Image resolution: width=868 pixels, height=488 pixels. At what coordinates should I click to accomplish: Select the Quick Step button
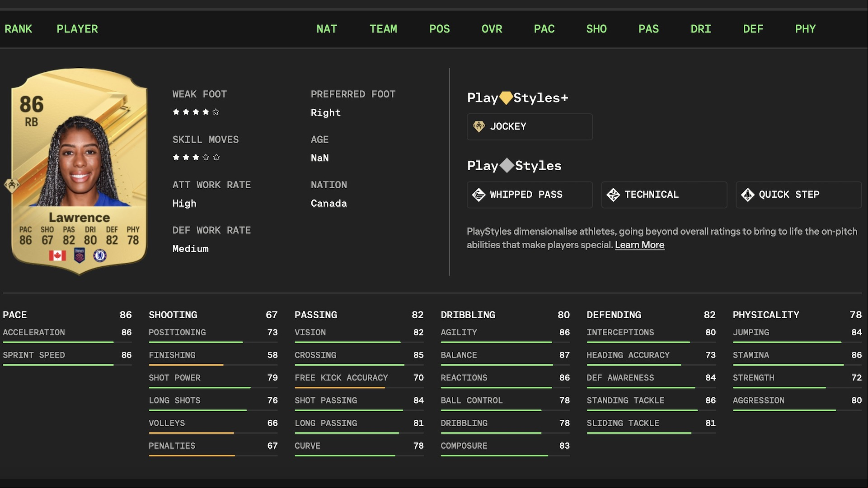tap(798, 195)
